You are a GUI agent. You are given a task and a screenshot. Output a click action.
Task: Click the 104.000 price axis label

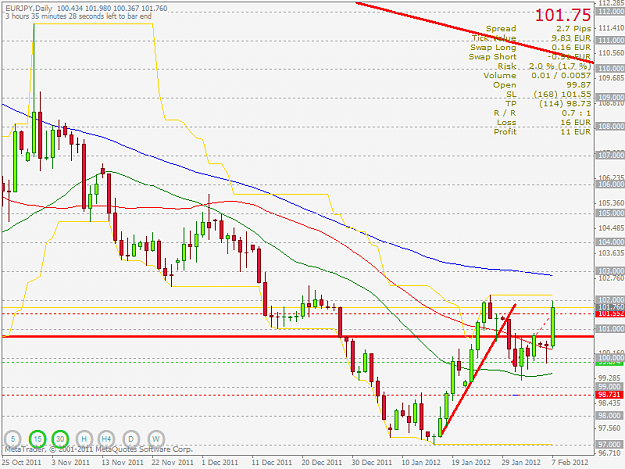click(610, 242)
